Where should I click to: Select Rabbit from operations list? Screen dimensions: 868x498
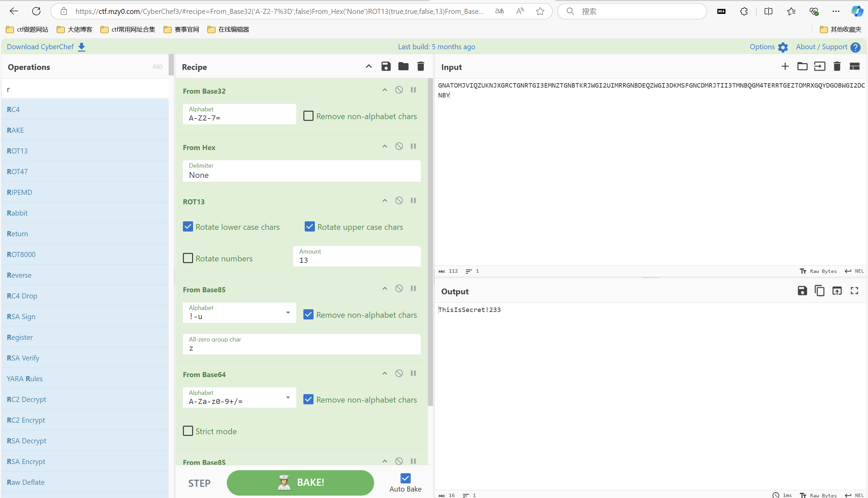click(x=85, y=213)
